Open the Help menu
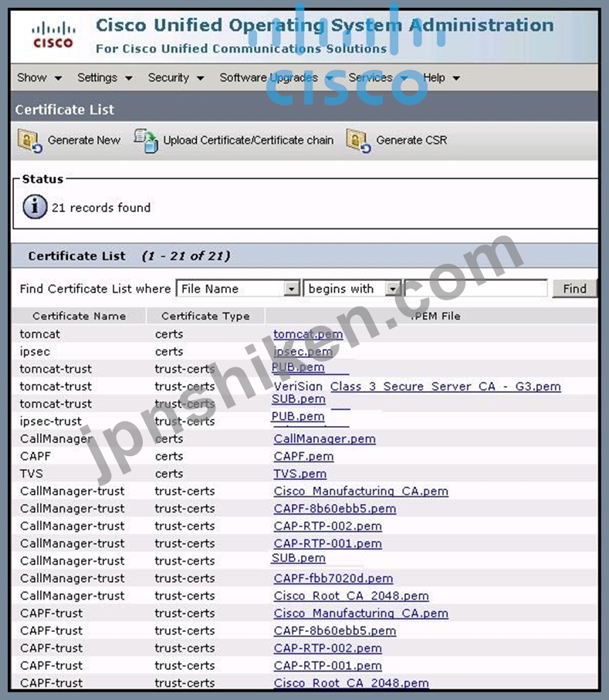This screenshot has height=700, width=609. 442,78
